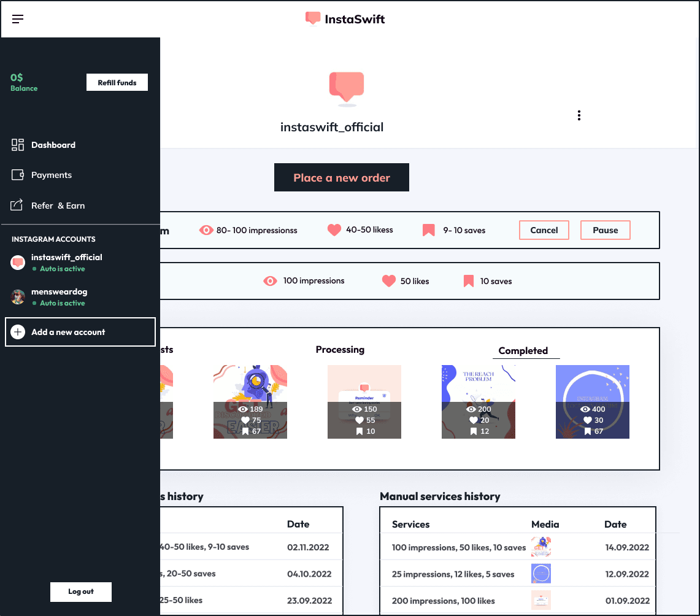
Task: Cancel the auto order
Action: (544, 230)
